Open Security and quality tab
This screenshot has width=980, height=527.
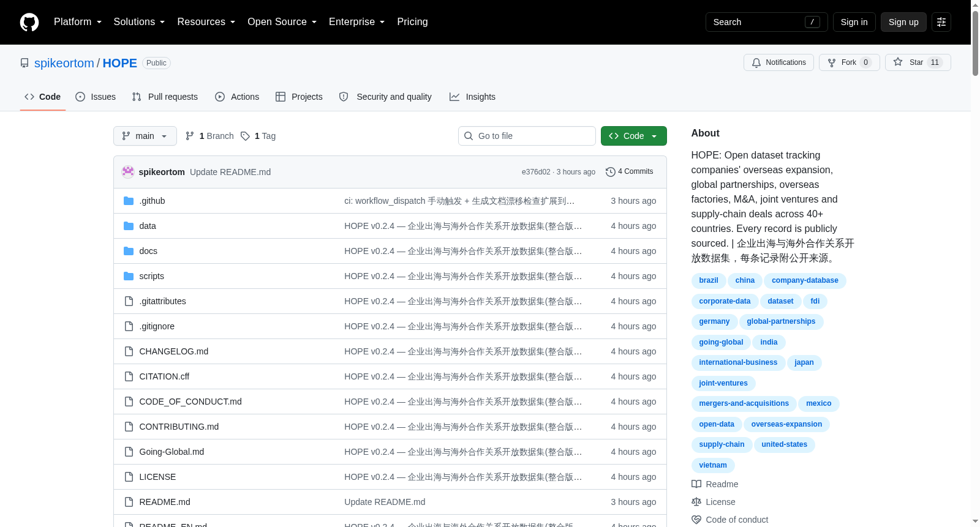tap(385, 97)
